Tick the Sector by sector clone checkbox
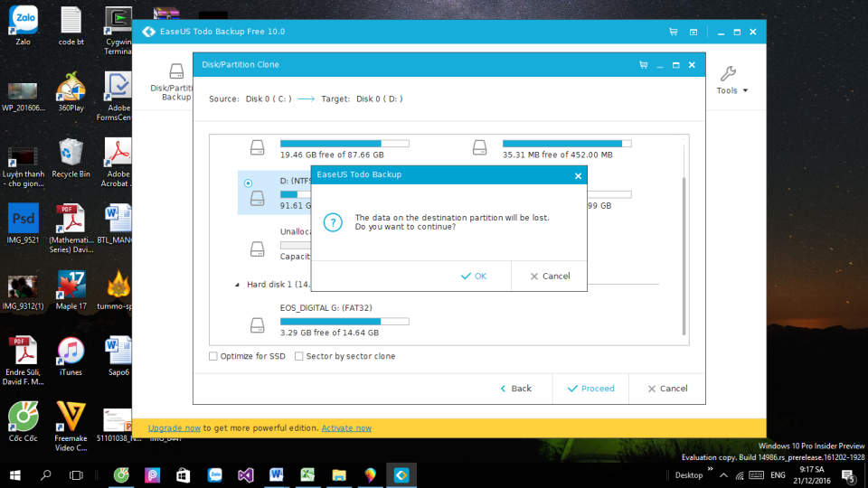Screen dimensions: 868x488 click(x=299, y=356)
